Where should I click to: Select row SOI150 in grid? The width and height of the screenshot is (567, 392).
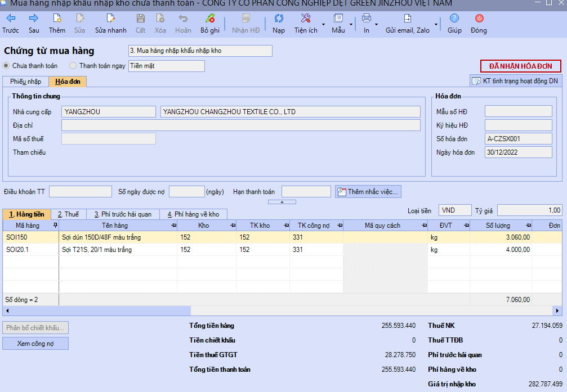click(283, 237)
